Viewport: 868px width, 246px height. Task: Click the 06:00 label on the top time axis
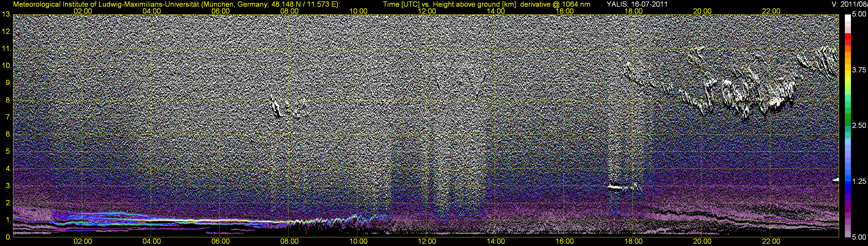click(221, 11)
